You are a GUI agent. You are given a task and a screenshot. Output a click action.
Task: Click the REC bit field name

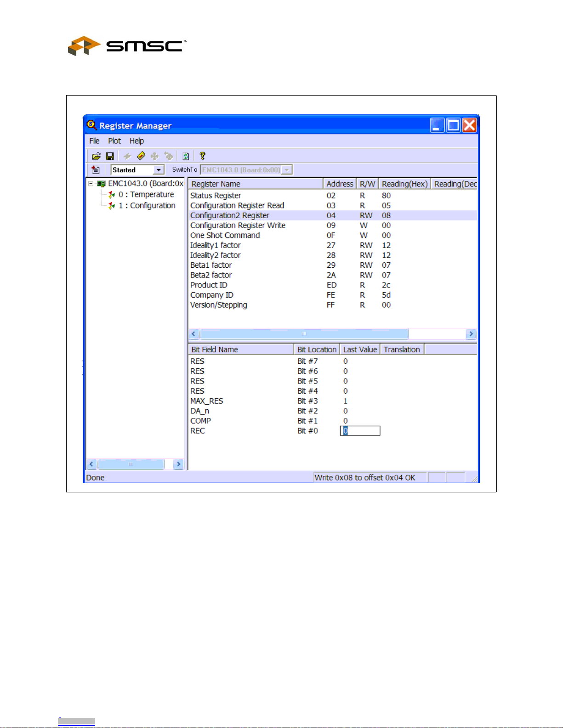pyautogui.click(x=198, y=431)
